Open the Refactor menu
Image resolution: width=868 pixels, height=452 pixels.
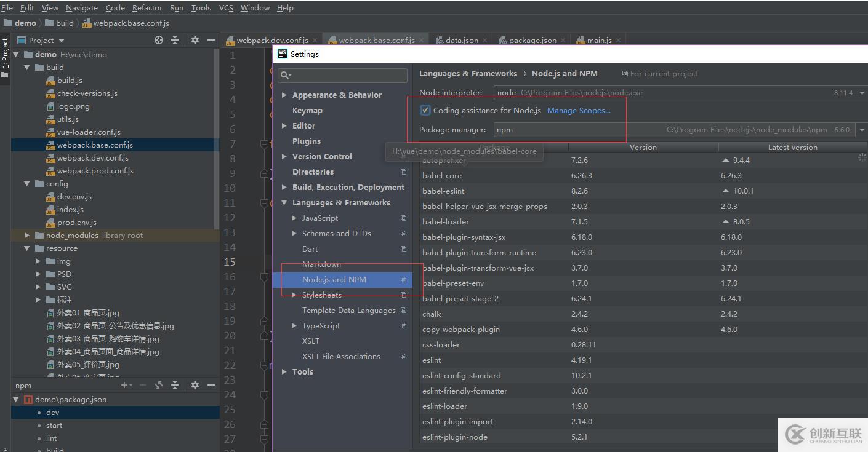(x=147, y=8)
